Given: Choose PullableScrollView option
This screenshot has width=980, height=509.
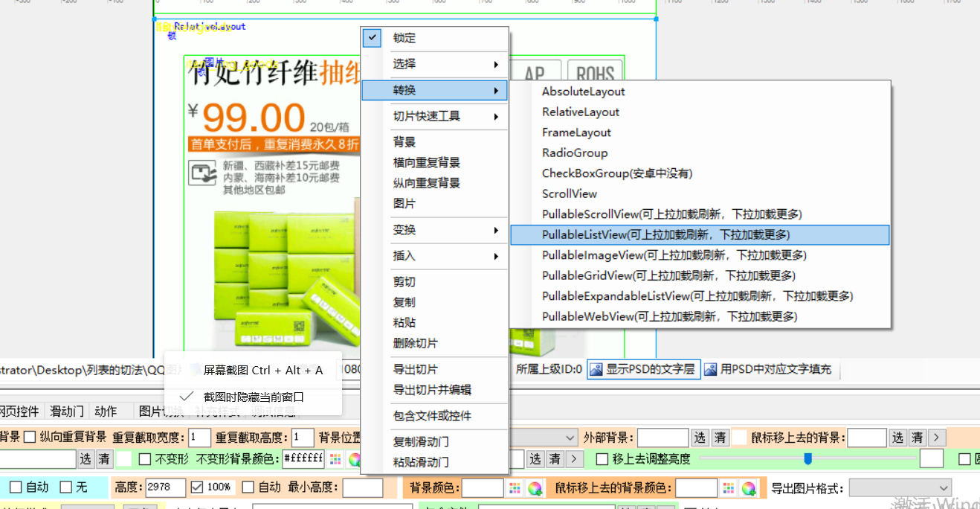Looking at the screenshot, I should [700, 214].
